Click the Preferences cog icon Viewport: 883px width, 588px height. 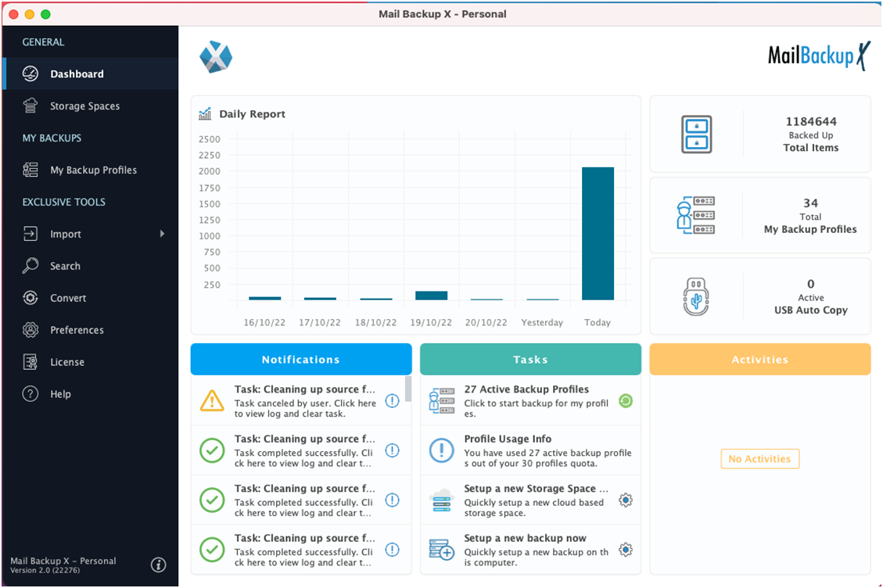pyautogui.click(x=31, y=329)
